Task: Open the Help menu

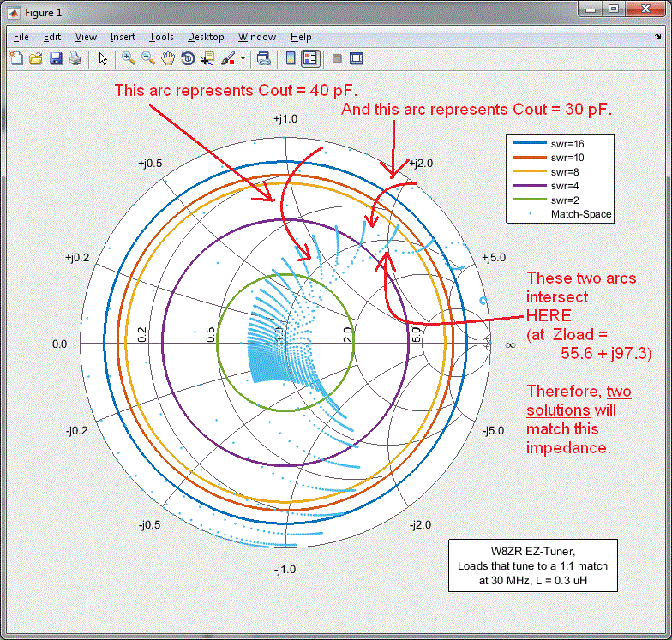Action: (301, 37)
